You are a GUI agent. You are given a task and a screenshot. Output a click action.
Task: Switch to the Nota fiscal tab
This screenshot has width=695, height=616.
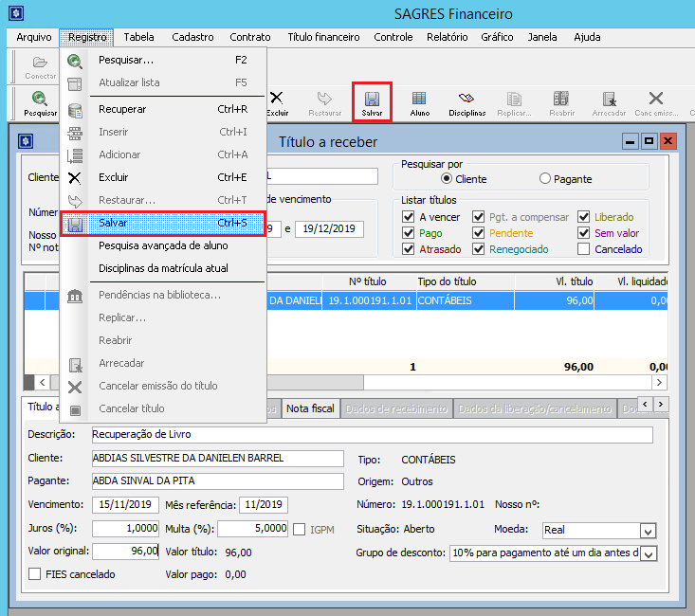pos(310,408)
